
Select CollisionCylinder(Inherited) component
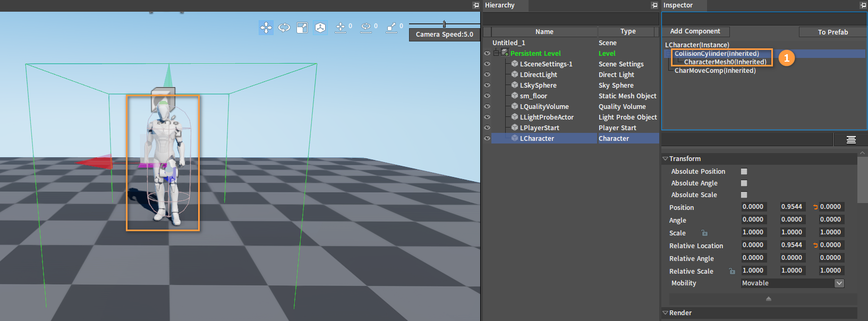pyautogui.click(x=717, y=54)
